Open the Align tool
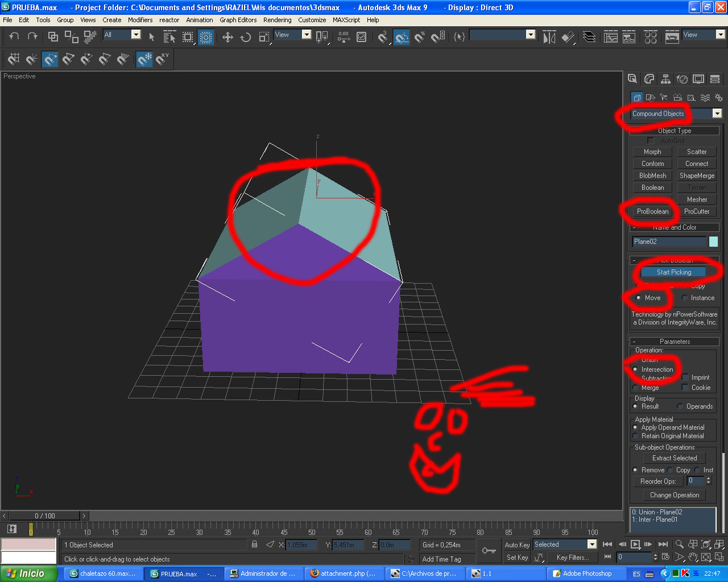 [568, 37]
